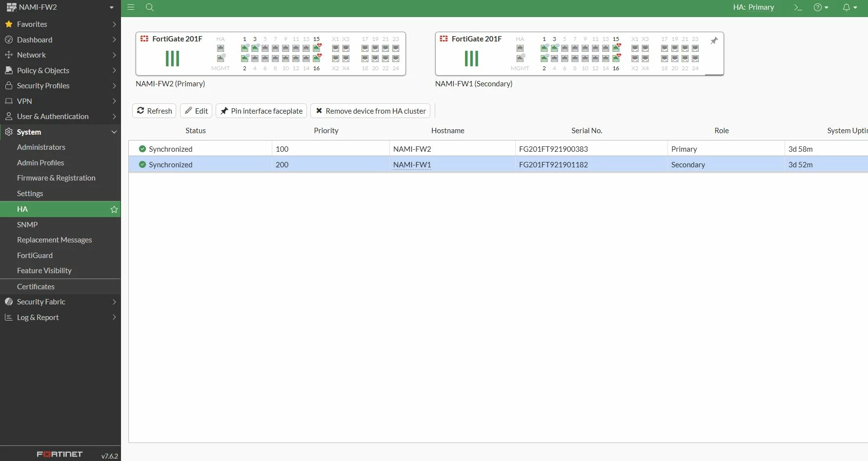
Task: Click port 15 on the NAMI-FW1 Secondary faceplate
Action: pyautogui.click(x=616, y=48)
